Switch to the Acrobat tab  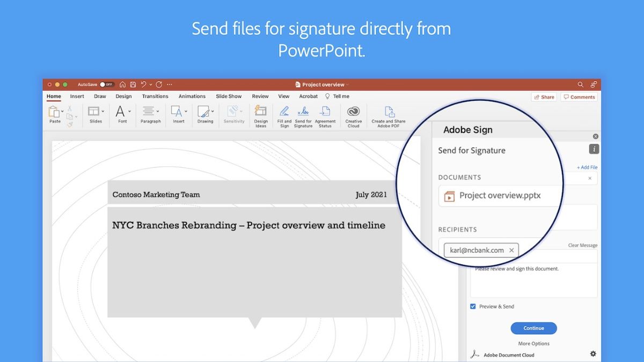[x=309, y=97]
